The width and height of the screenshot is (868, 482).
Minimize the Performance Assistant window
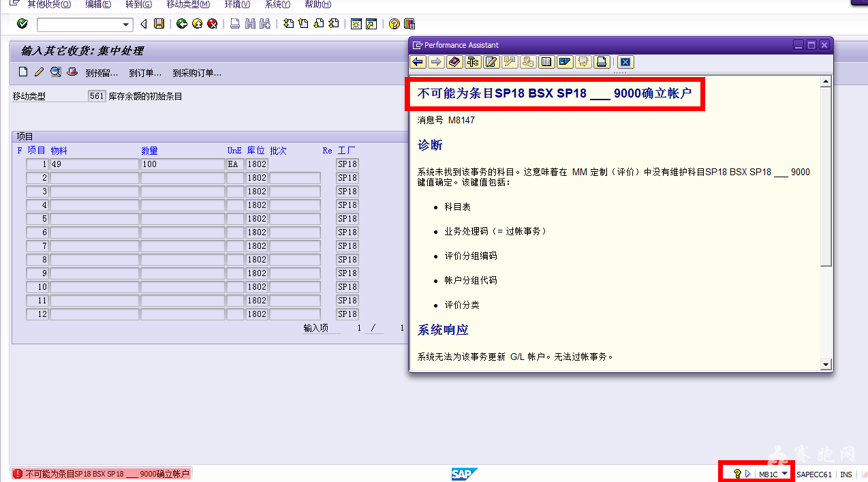[x=799, y=45]
